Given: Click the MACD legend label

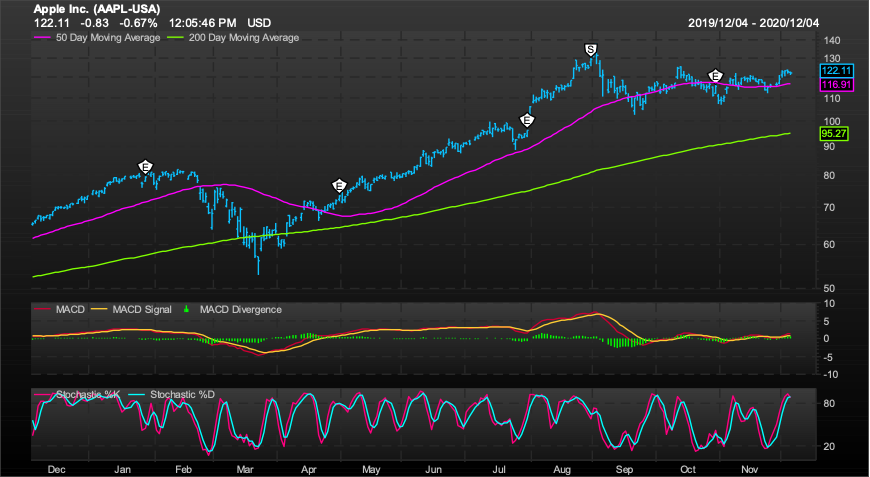Looking at the screenshot, I should tap(70, 309).
